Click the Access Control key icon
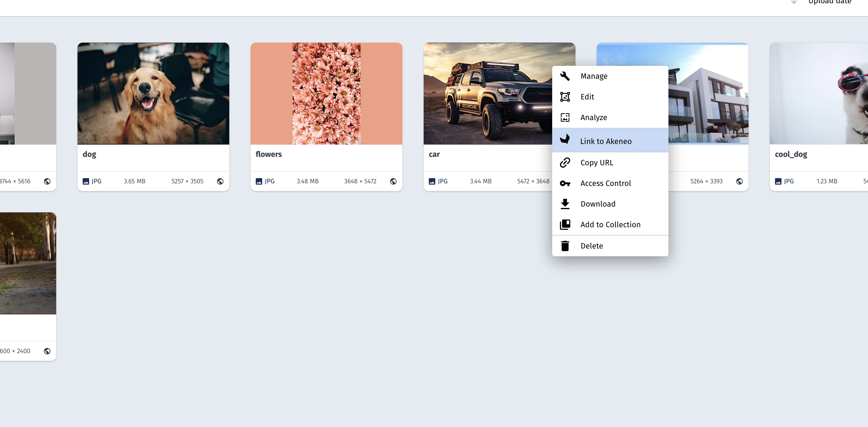The height and width of the screenshot is (427, 868). (565, 183)
